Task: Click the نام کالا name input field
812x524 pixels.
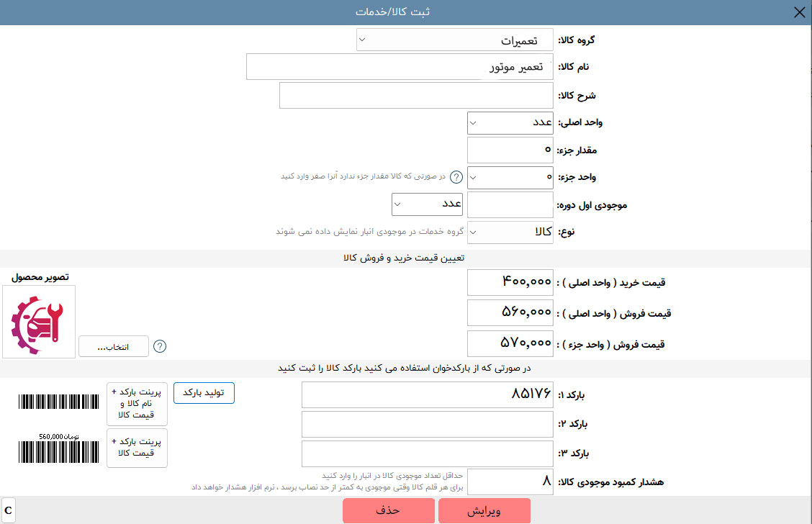Action: [400, 67]
